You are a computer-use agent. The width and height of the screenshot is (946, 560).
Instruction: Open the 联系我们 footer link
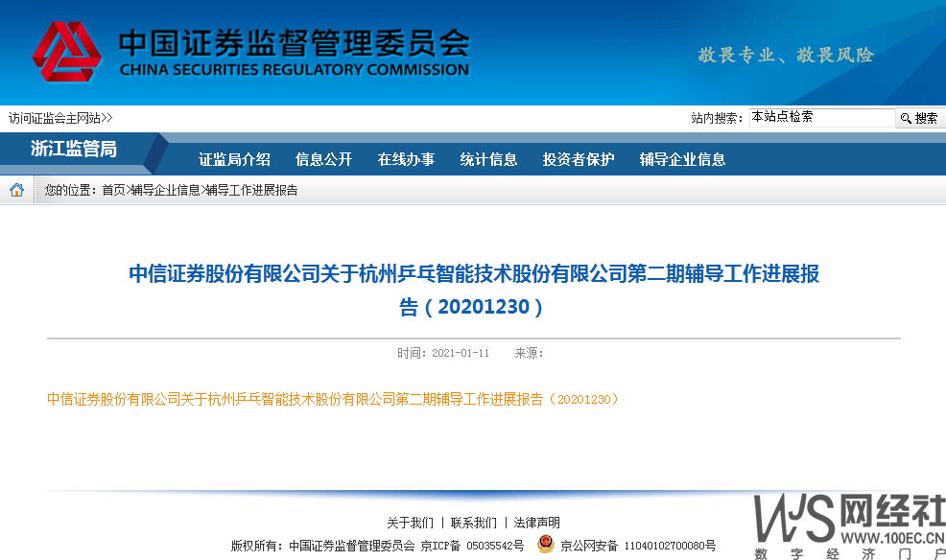coord(474,522)
